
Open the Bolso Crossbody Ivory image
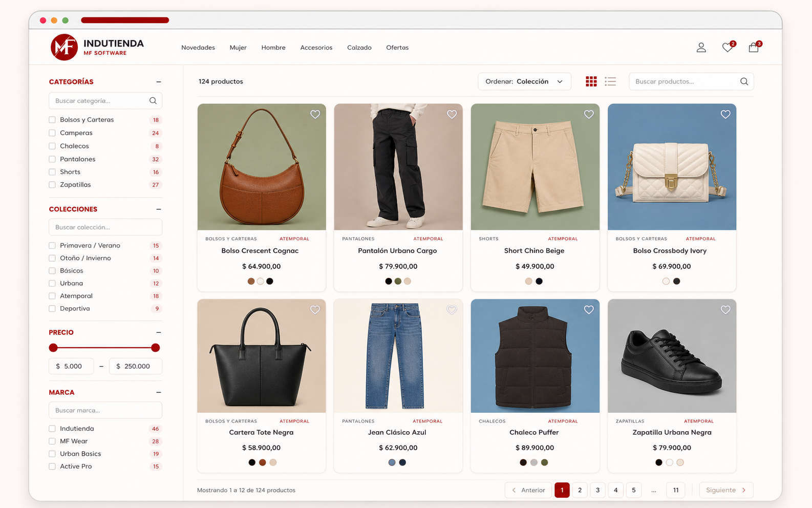tap(672, 167)
